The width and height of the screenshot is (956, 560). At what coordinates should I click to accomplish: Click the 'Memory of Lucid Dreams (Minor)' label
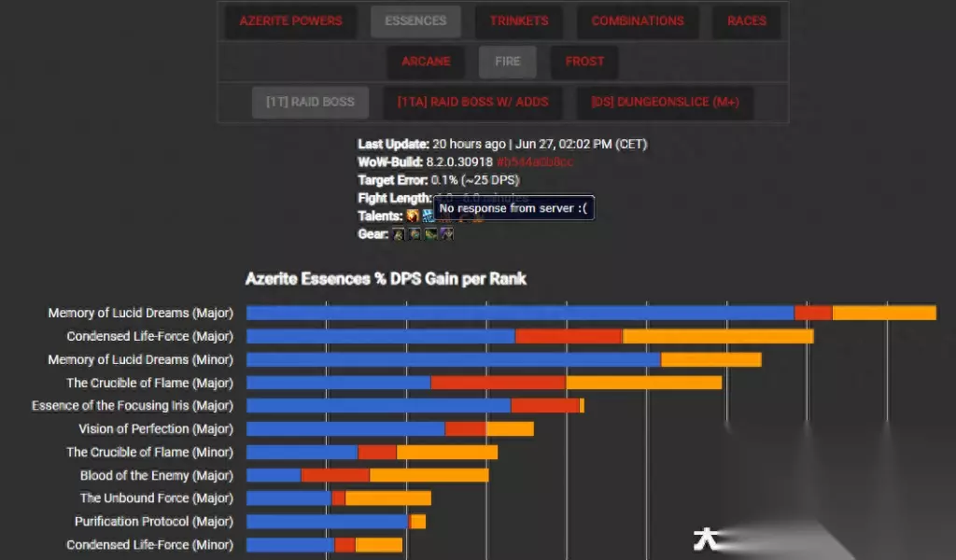point(140,359)
